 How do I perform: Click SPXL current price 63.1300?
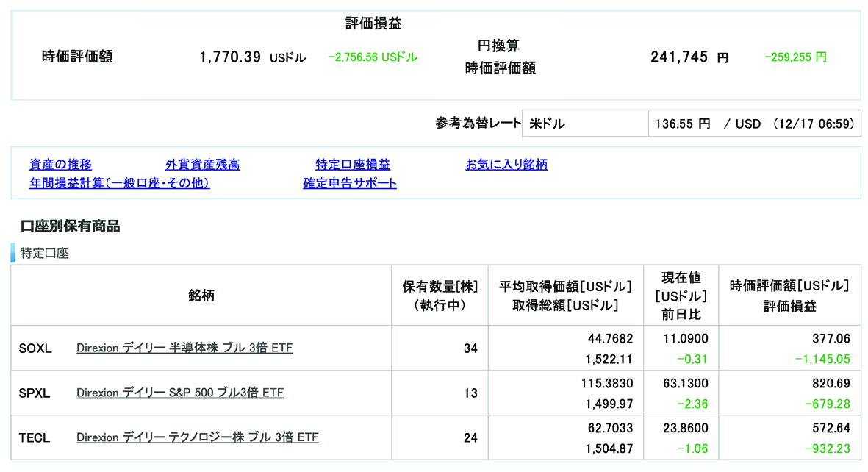click(x=686, y=383)
